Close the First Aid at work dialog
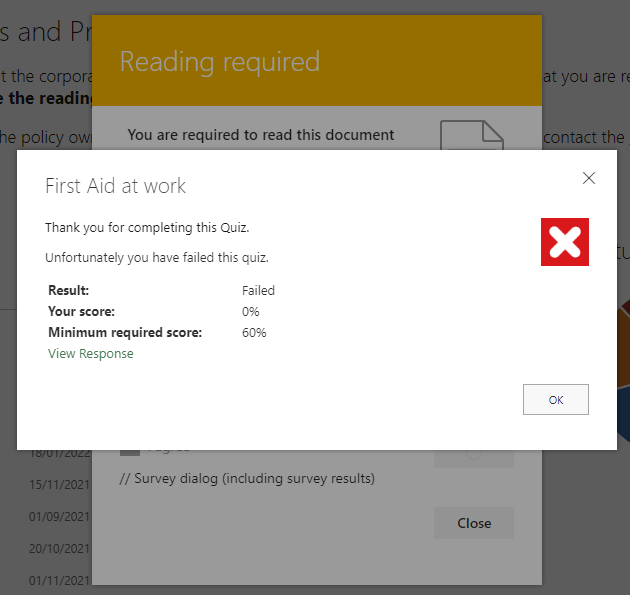 click(x=588, y=178)
